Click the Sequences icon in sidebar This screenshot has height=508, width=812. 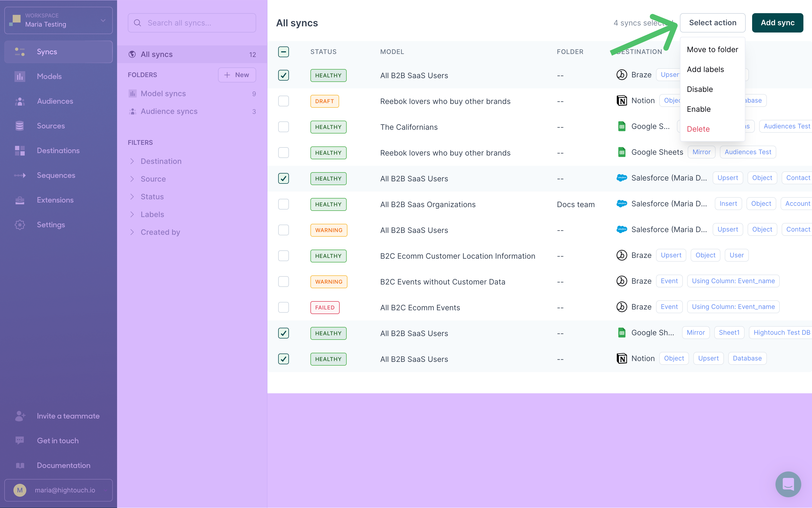point(20,175)
